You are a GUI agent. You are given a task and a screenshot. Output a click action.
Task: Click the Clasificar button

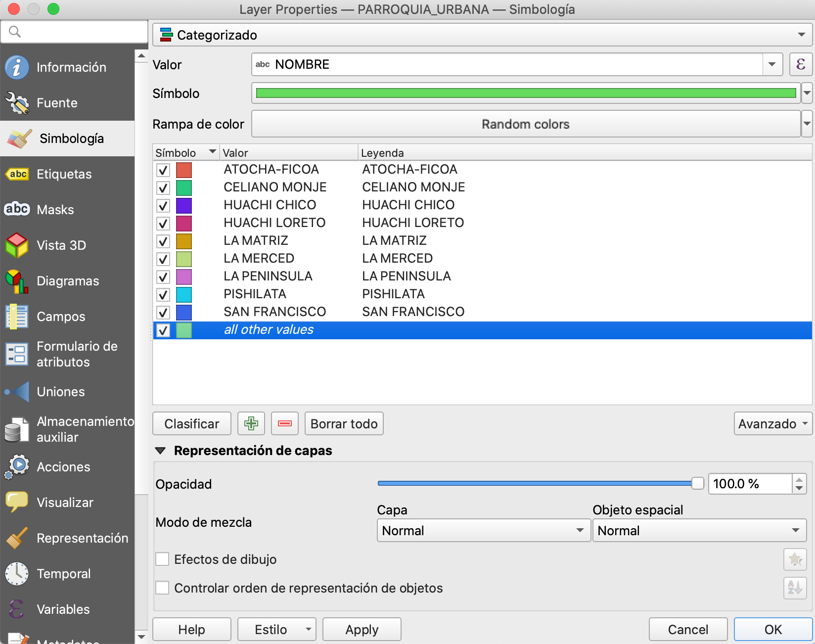(x=191, y=424)
